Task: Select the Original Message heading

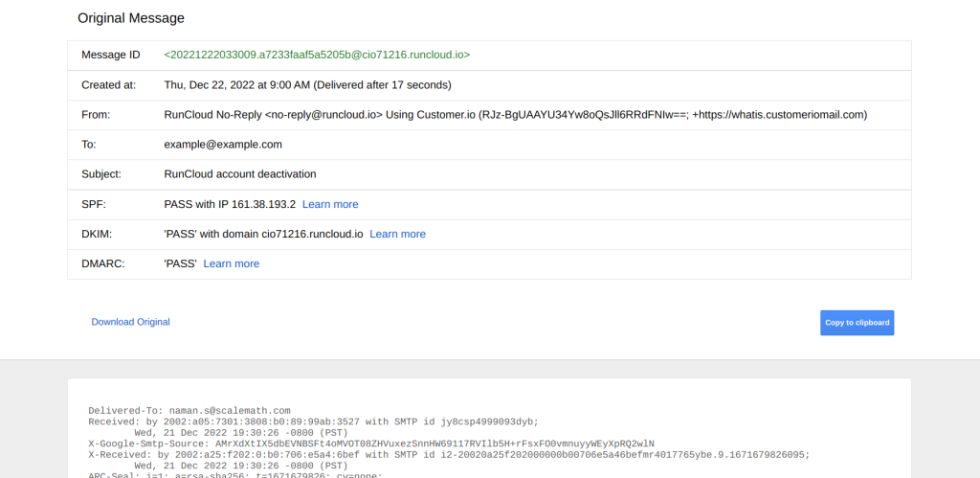Action: pyautogui.click(x=131, y=18)
